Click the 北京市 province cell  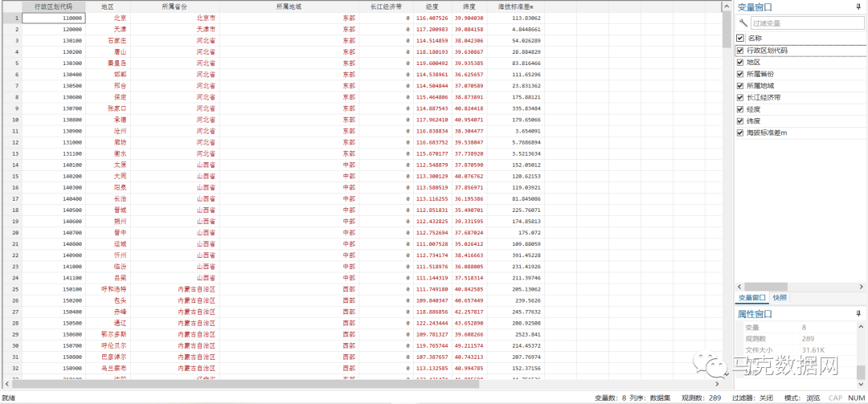click(x=174, y=18)
